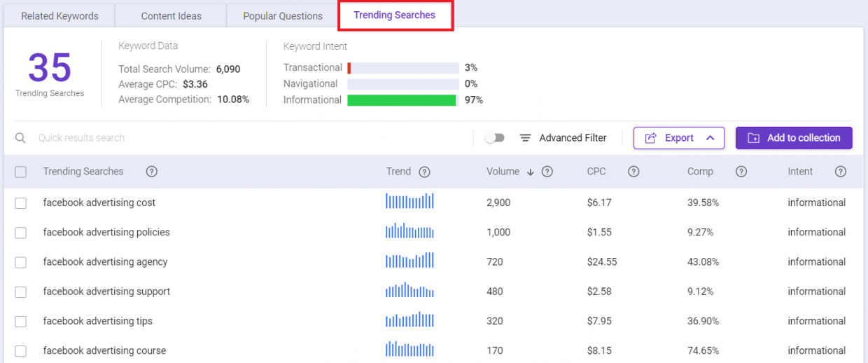Click the Add to collection button

click(794, 138)
